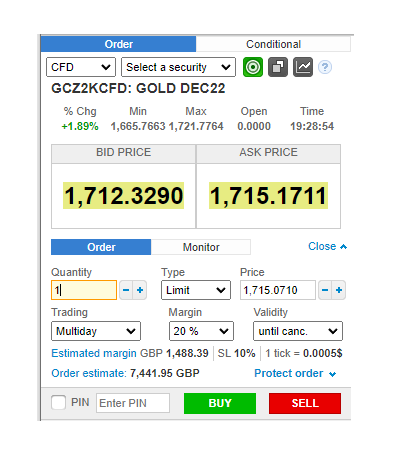Increase quantity with plus button

tap(140, 290)
